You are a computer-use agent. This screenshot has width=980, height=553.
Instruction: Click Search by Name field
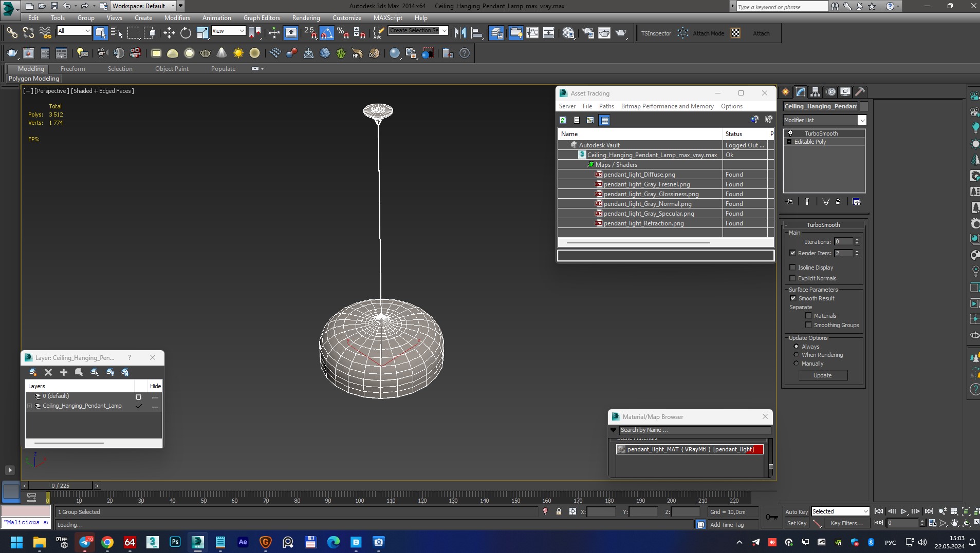tap(695, 430)
